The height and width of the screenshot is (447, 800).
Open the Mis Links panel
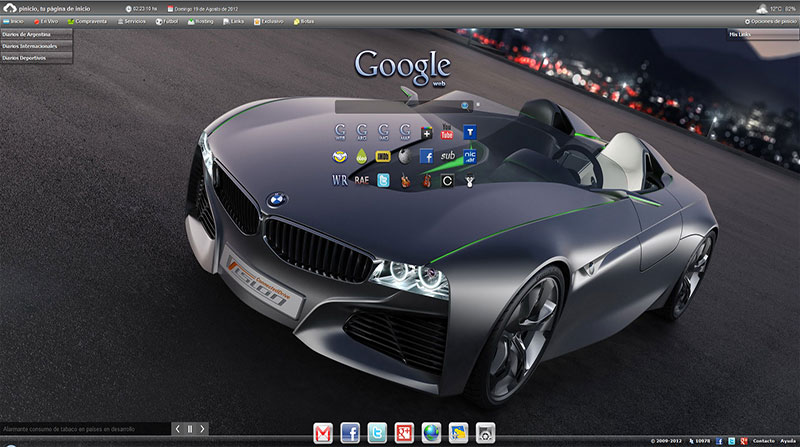tap(760, 34)
